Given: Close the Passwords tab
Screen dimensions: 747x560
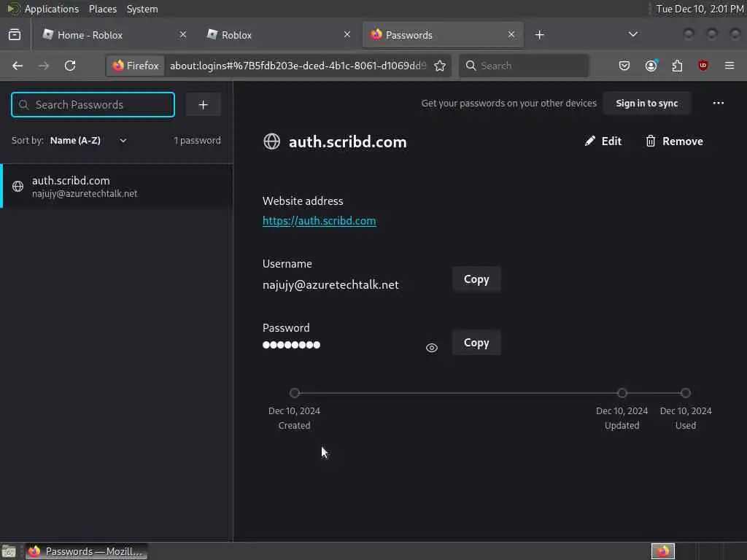Looking at the screenshot, I should [511, 34].
